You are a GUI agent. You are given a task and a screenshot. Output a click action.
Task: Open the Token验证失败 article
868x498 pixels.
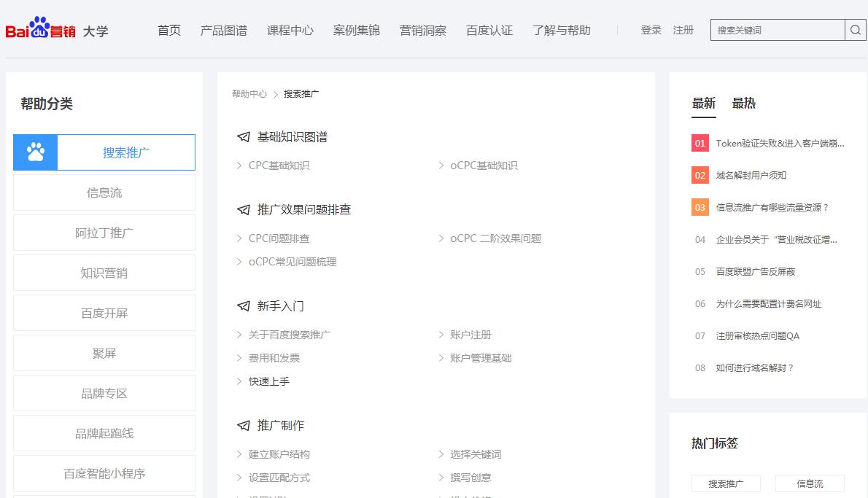(x=780, y=144)
